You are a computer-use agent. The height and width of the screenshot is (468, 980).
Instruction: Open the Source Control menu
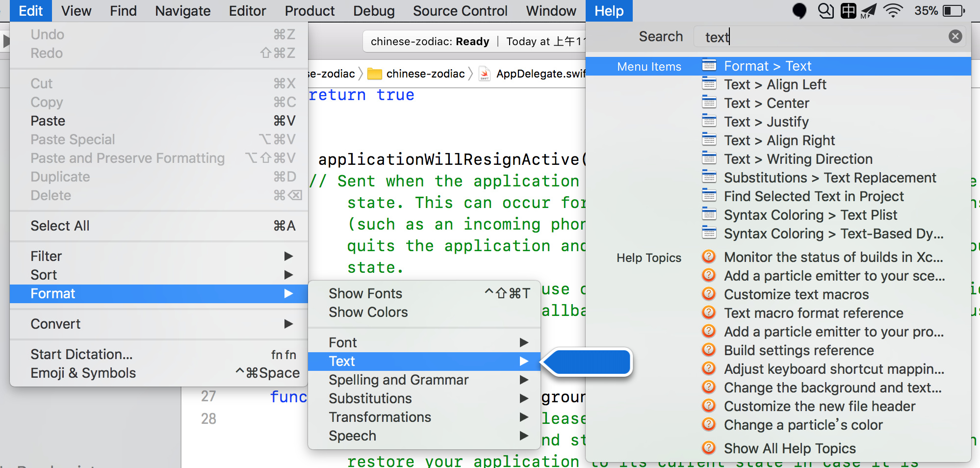tap(460, 11)
